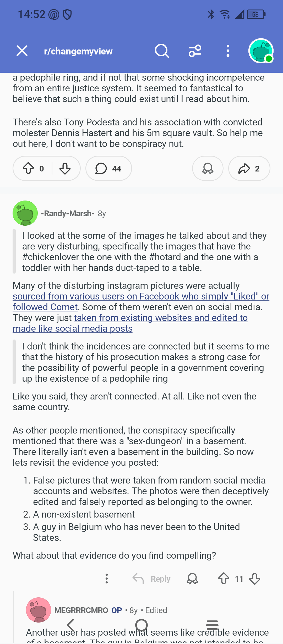Give an award to the post
Viewport: 283px width, 644px height.
(208, 169)
